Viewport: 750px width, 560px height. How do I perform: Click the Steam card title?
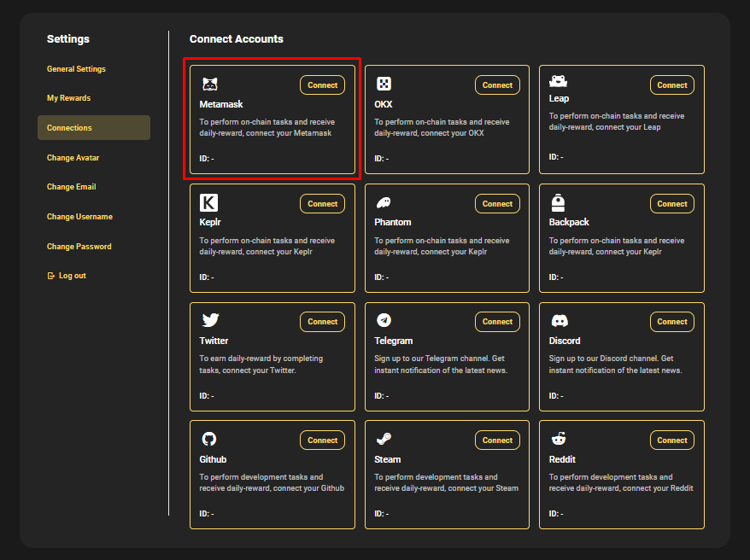(388, 459)
